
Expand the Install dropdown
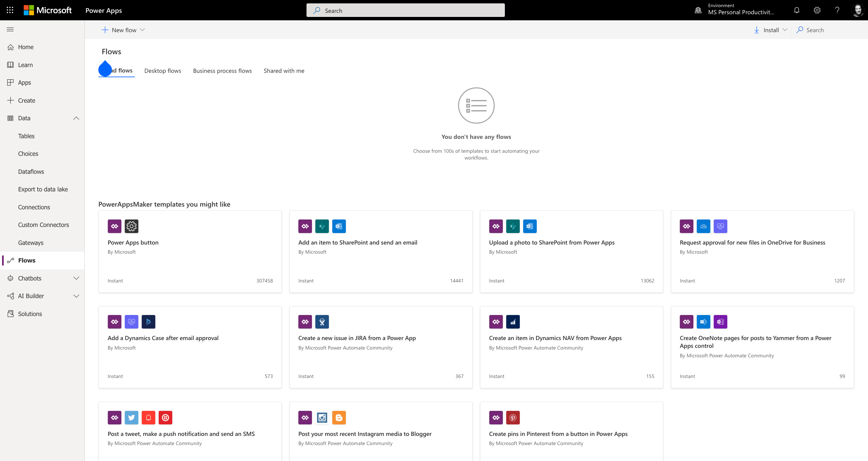pos(786,30)
